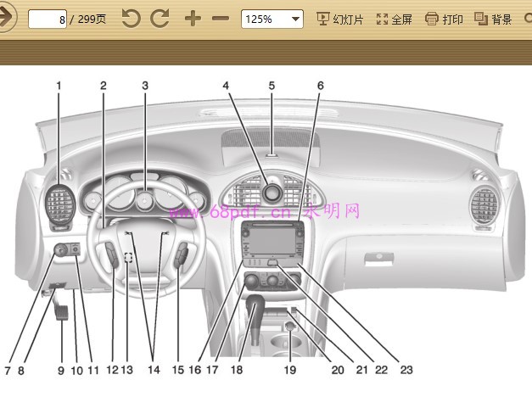Click the current page number field

(48, 19)
